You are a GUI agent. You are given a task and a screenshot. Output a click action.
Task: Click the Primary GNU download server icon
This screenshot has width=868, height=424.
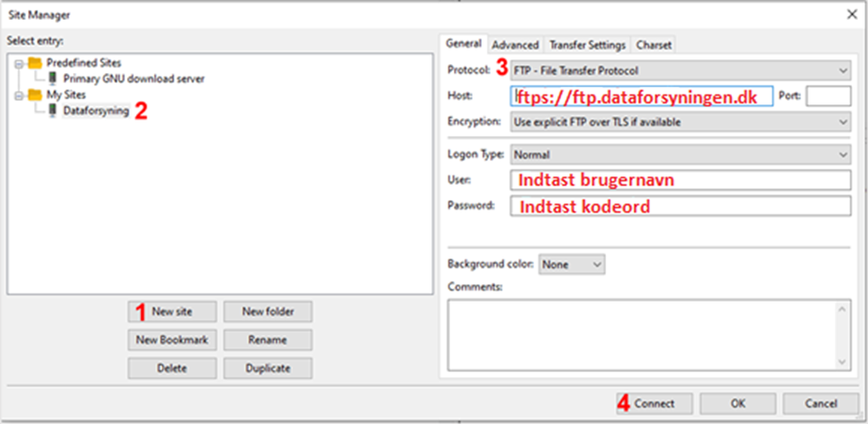tap(53, 78)
